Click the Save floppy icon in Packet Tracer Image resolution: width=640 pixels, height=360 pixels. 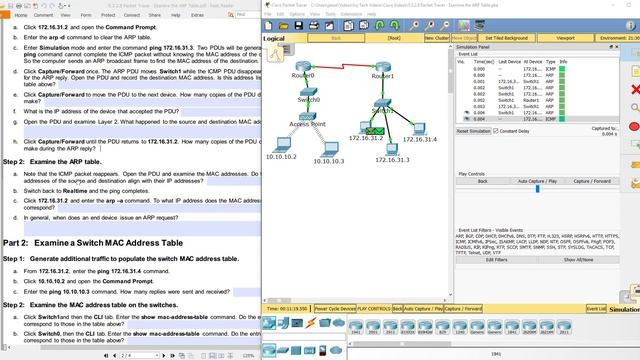[x=299, y=26]
